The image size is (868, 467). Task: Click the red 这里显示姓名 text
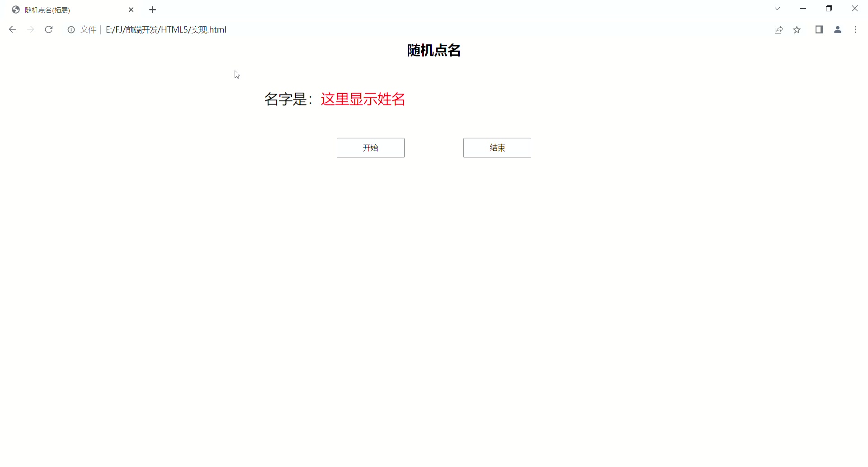coord(363,99)
